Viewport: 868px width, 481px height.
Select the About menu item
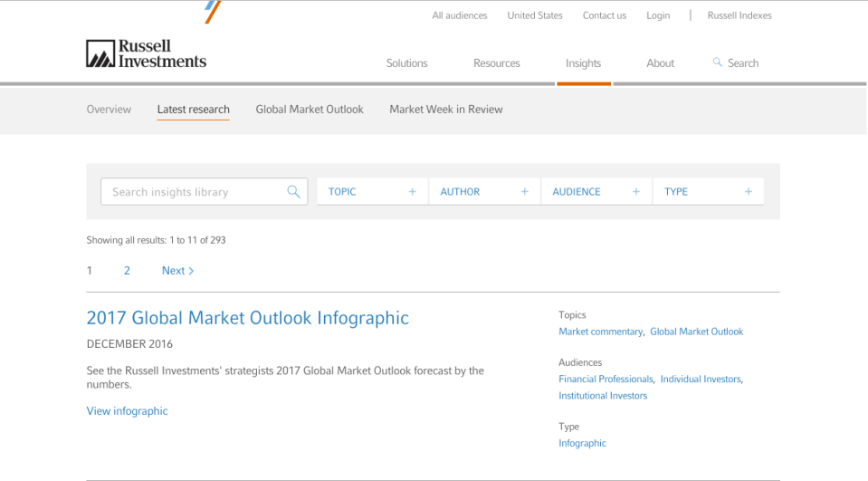coord(660,63)
